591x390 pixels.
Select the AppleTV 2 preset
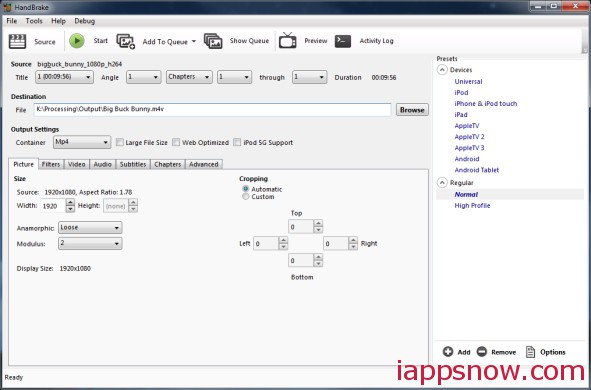click(469, 137)
